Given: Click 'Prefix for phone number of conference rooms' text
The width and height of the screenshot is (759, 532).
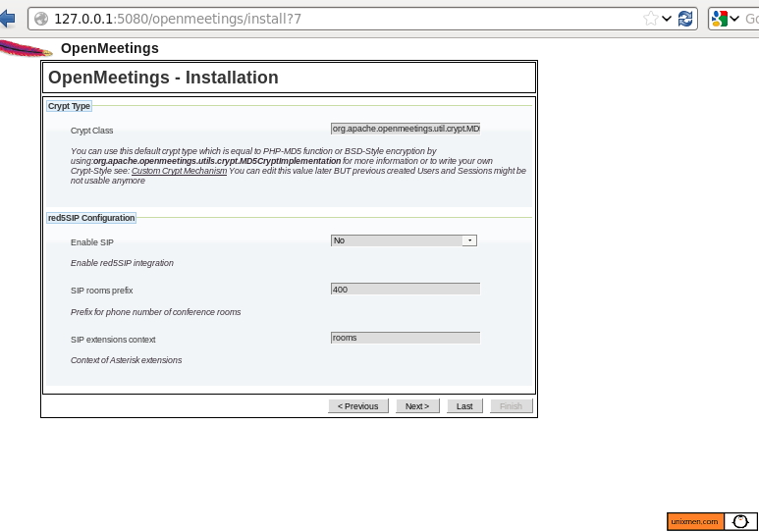Looking at the screenshot, I should [x=155, y=312].
